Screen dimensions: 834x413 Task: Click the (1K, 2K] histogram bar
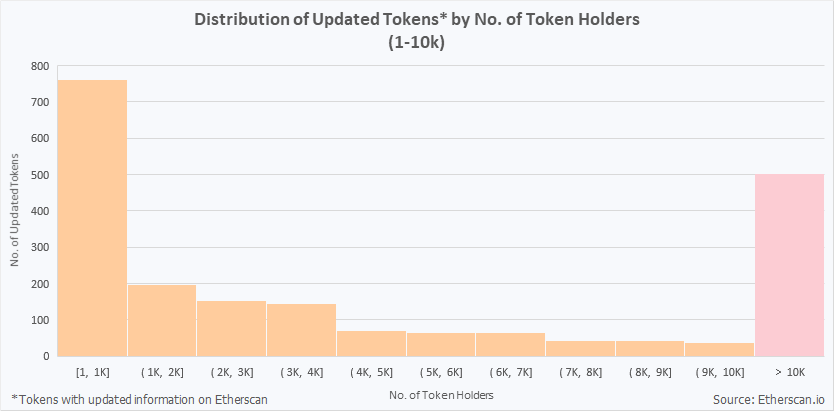(162, 320)
